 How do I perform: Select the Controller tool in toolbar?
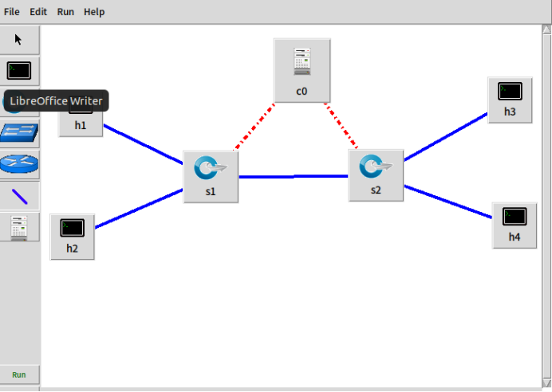tap(19, 227)
